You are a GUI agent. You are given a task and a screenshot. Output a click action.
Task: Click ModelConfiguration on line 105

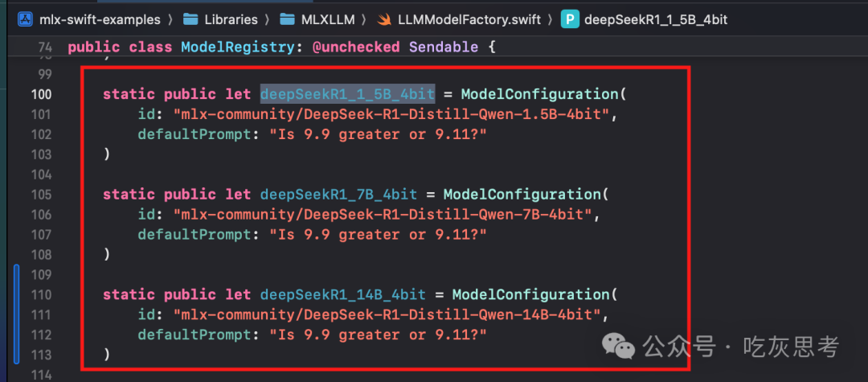522,195
